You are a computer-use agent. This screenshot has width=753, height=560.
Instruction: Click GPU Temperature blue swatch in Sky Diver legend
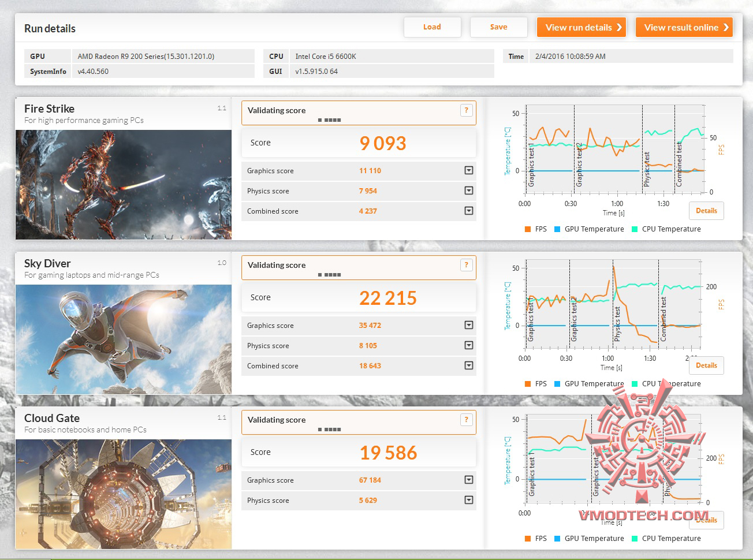tap(557, 384)
